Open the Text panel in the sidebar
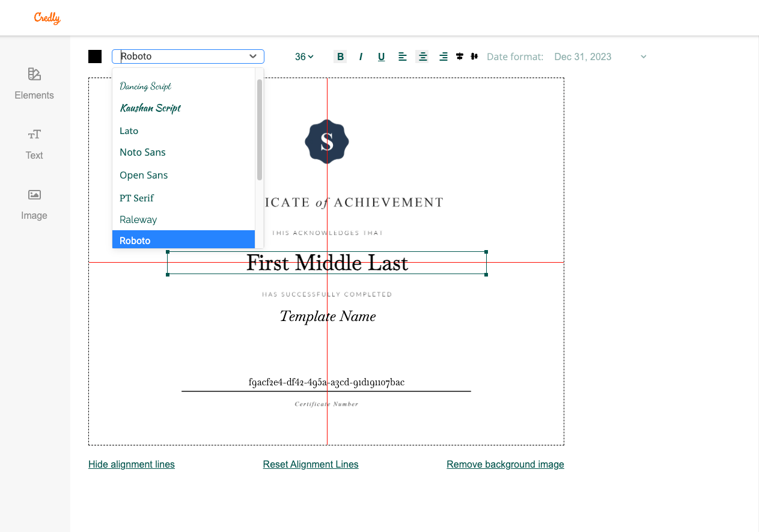759x532 pixels. (34, 144)
